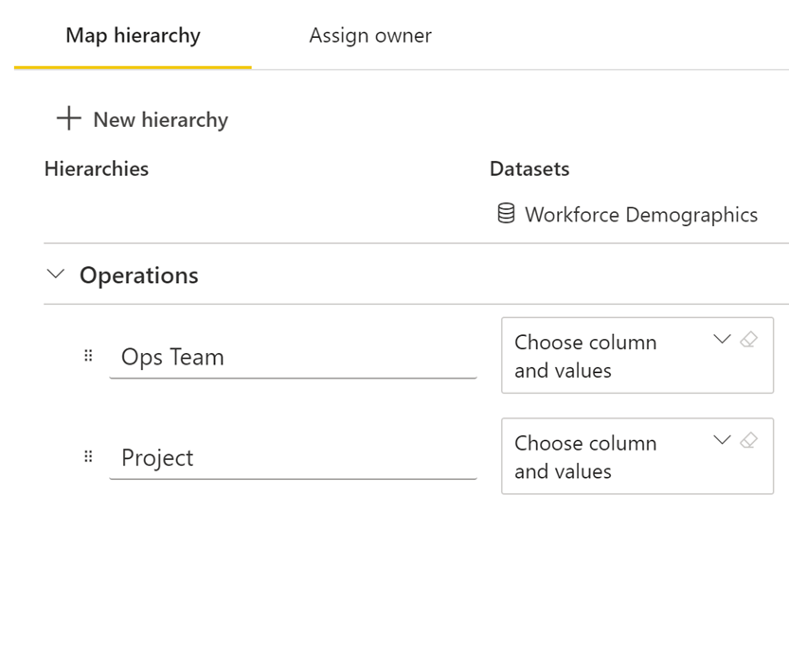Click the database icon in the Datasets column
The width and height of the screenshot is (789, 672).
[507, 214]
